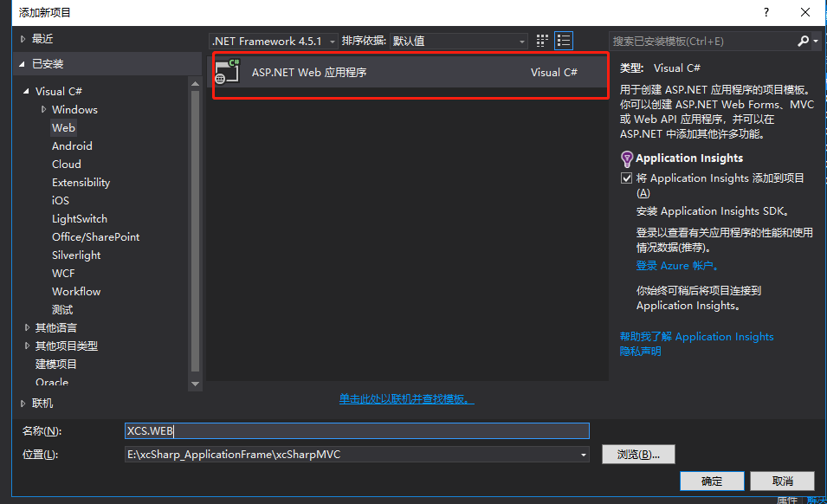The width and height of the screenshot is (827, 504).
Task: Click the project name field XCS.WEB
Action: click(357, 430)
